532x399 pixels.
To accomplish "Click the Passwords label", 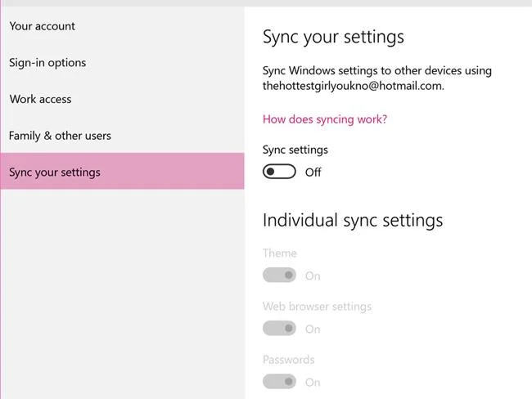I will [288, 360].
